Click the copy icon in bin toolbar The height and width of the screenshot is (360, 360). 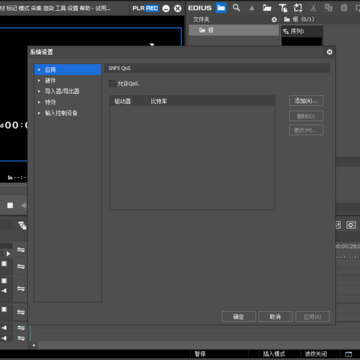[x=329, y=8]
